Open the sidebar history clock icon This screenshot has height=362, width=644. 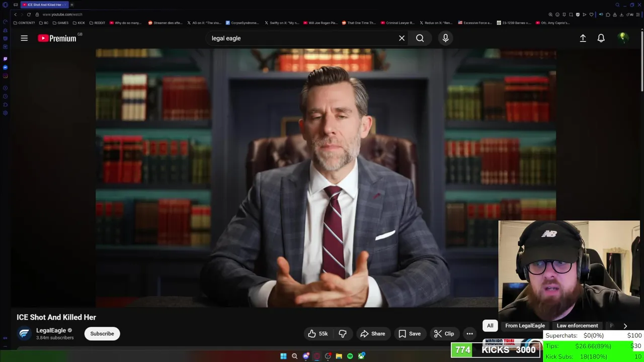point(6,96)
